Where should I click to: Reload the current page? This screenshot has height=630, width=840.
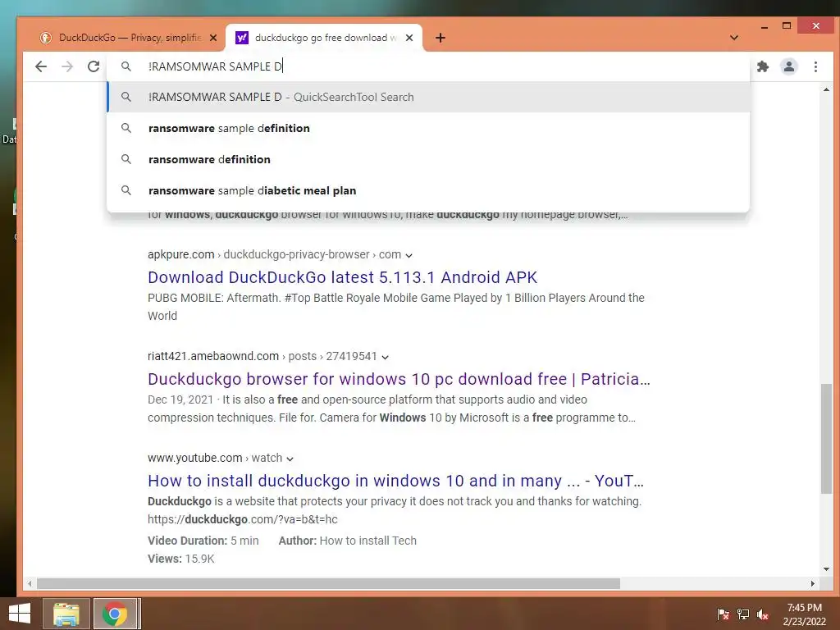[94, 66]
